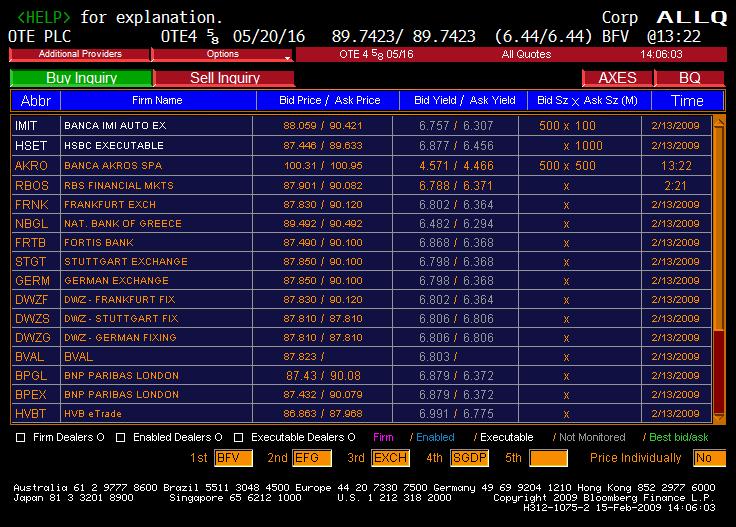This screenshot has height=527, width=736.
Task: Click Bid Yield / Ask Yield header
Action: tap(464, 100)
